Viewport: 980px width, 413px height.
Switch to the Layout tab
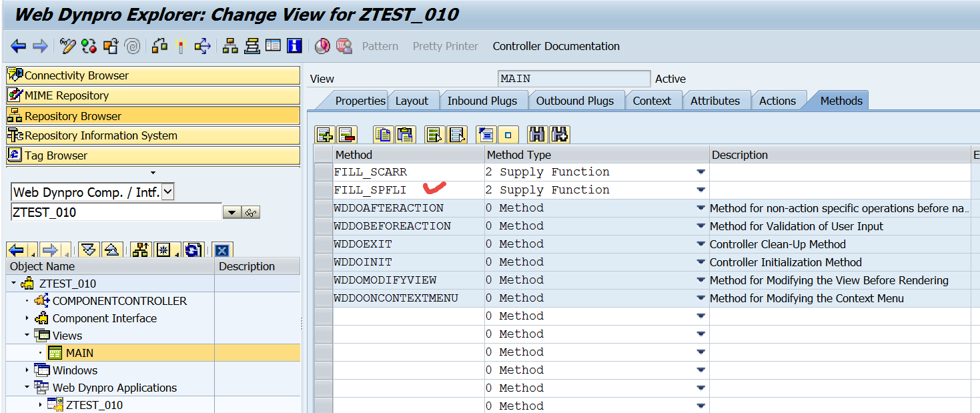point(412,101)
